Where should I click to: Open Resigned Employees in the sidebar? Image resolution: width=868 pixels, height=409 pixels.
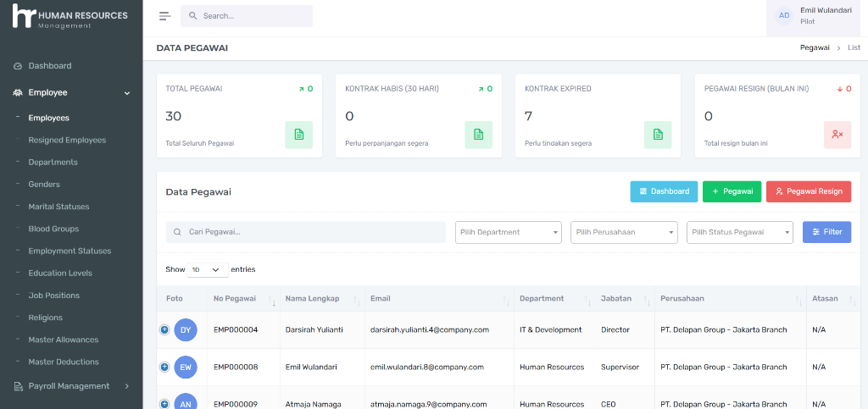pos(67,140)
